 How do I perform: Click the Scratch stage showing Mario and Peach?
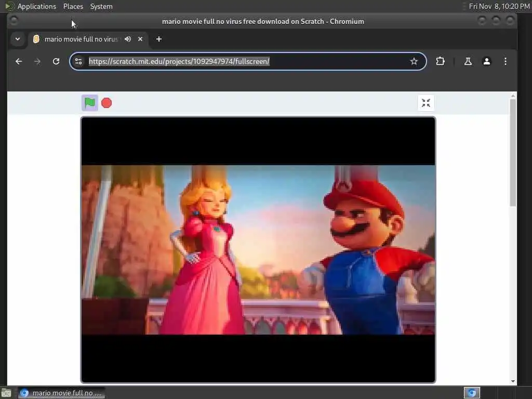258,250
